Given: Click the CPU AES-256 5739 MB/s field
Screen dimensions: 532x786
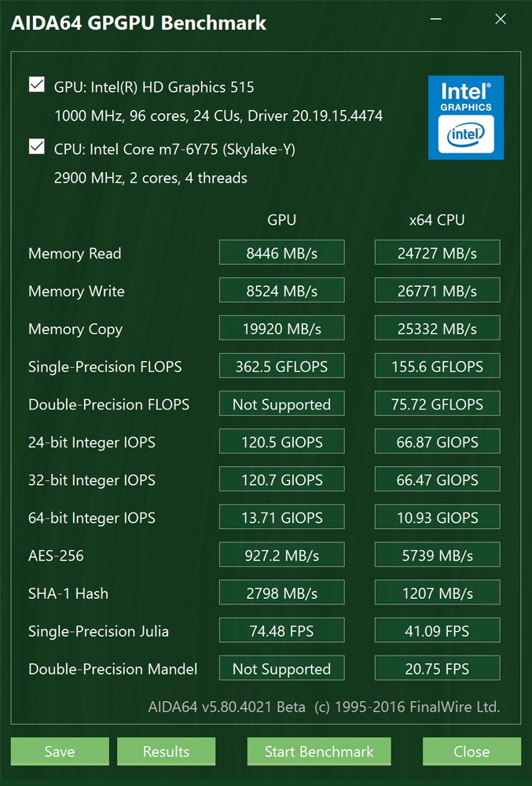Looking at the screenshot, I should click(438, 555).
